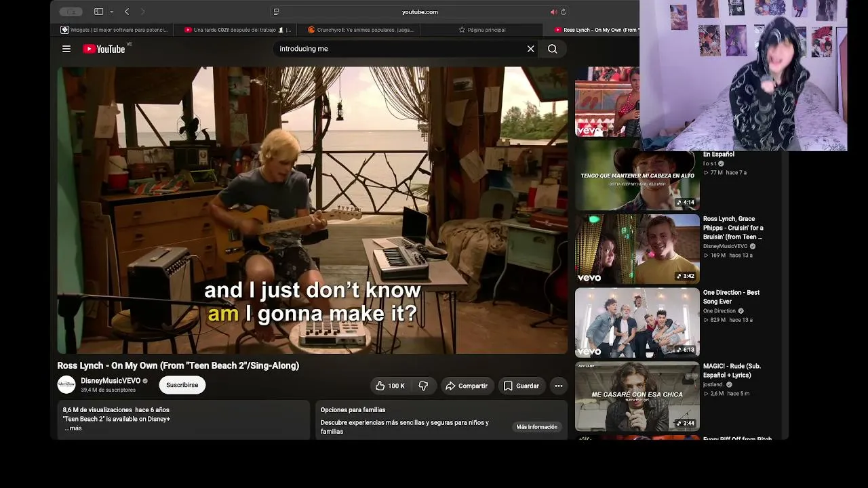Click the "8,6 M de visualizaciones" text
The width and height of the screenshot is (868, 488).
pos(98,410)
